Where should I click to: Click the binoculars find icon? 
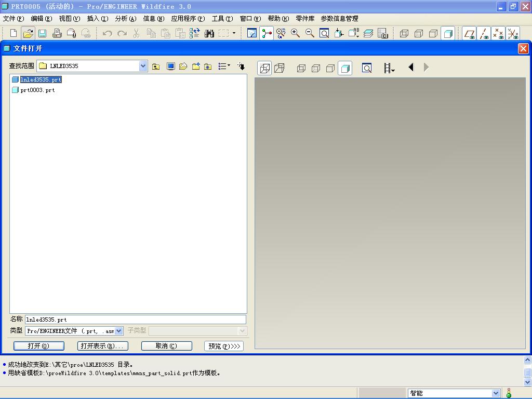(209, 33)
